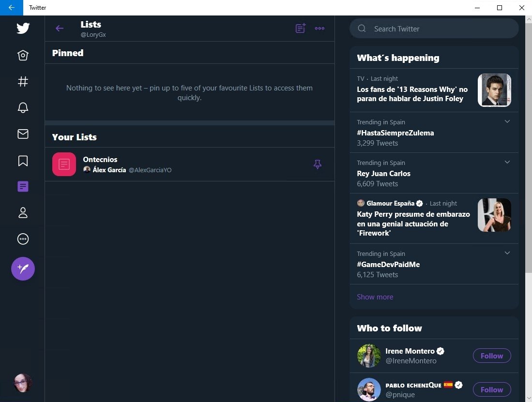The height and width of the screenshot is (402, 532).
Task: Open the Home timeline icon
Action: pyautogui.click(x=23, y=55)
